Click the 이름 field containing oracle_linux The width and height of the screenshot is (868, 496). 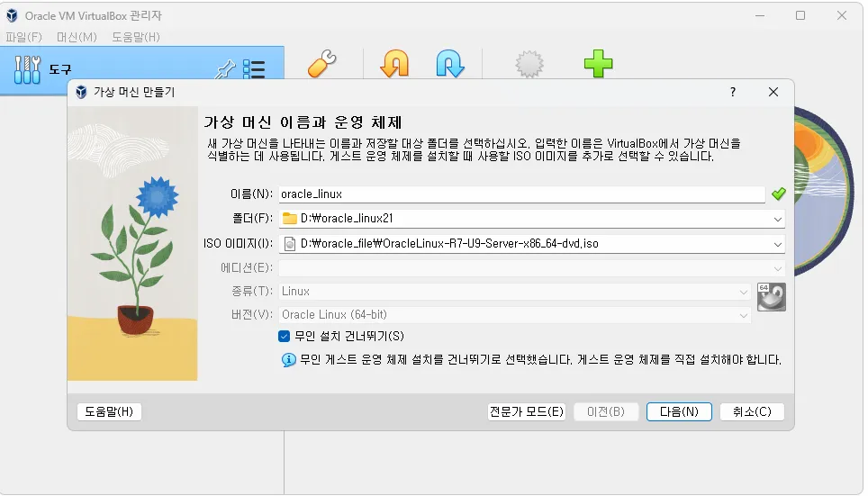click(522, 194)
